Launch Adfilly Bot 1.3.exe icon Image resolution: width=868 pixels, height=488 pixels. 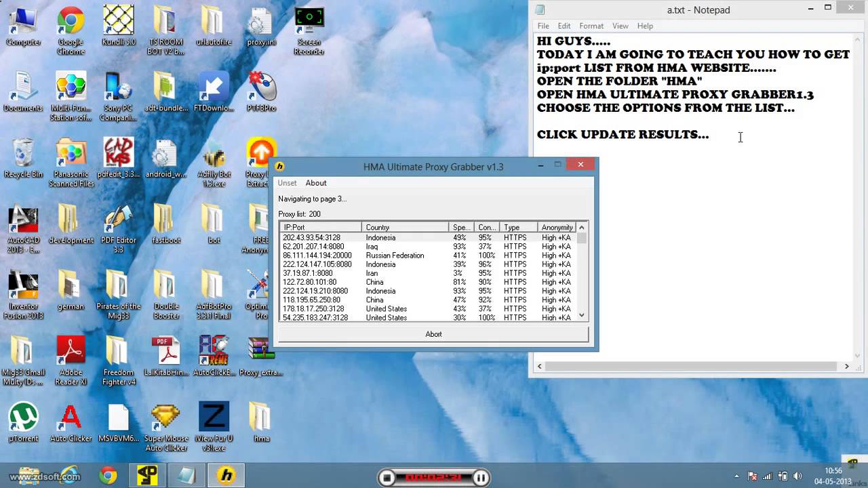point(214,163)
